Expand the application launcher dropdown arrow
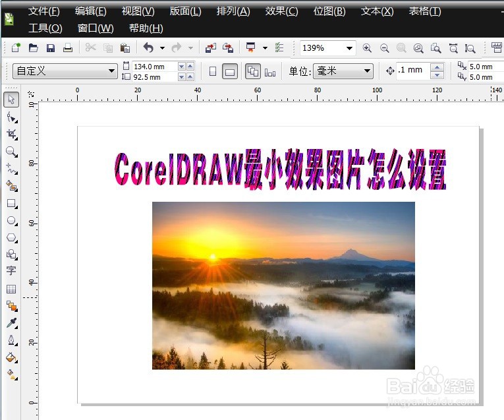The height and width of the screenshot is (420, 504). coord(265,48)
